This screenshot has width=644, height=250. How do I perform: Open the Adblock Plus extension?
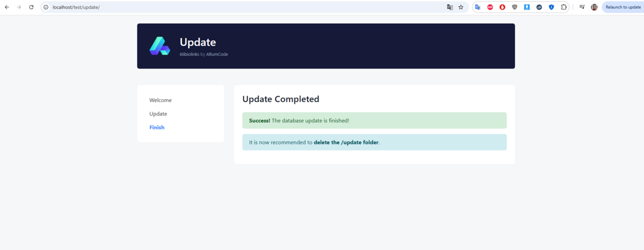pos(490,7)
